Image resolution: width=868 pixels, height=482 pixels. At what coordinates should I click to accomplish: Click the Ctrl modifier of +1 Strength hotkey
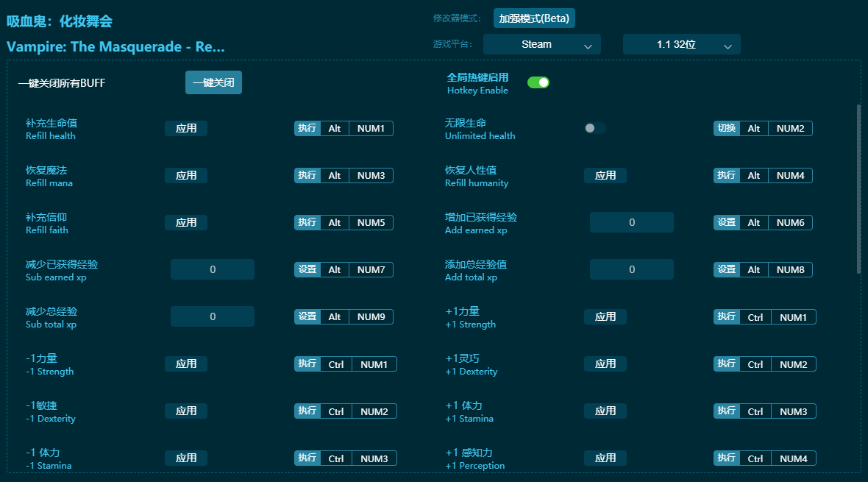pyautogui.click(x=755, y=317)
